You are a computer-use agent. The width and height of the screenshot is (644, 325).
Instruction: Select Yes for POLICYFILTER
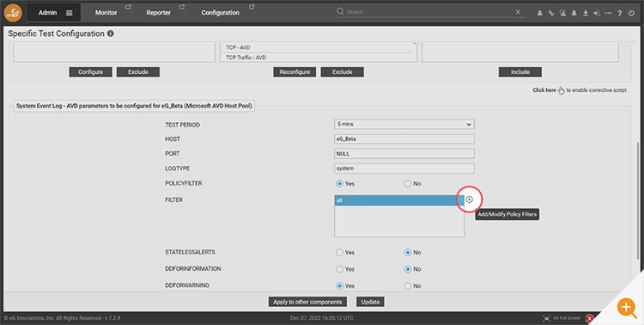click(x=339, y=183)
